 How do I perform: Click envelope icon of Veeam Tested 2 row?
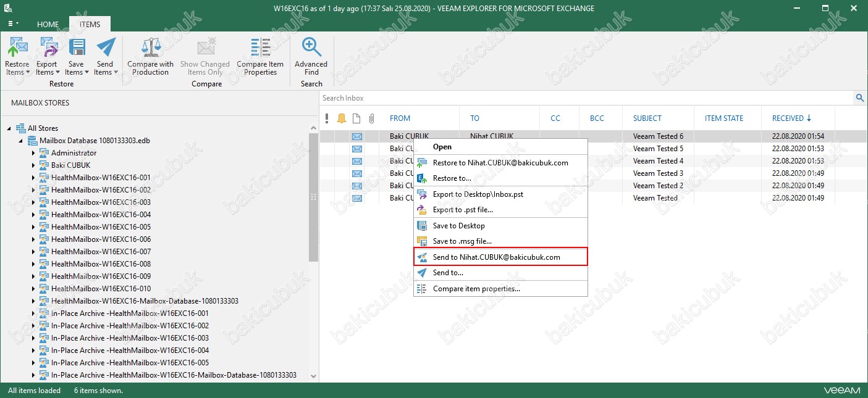coord(357,186)
